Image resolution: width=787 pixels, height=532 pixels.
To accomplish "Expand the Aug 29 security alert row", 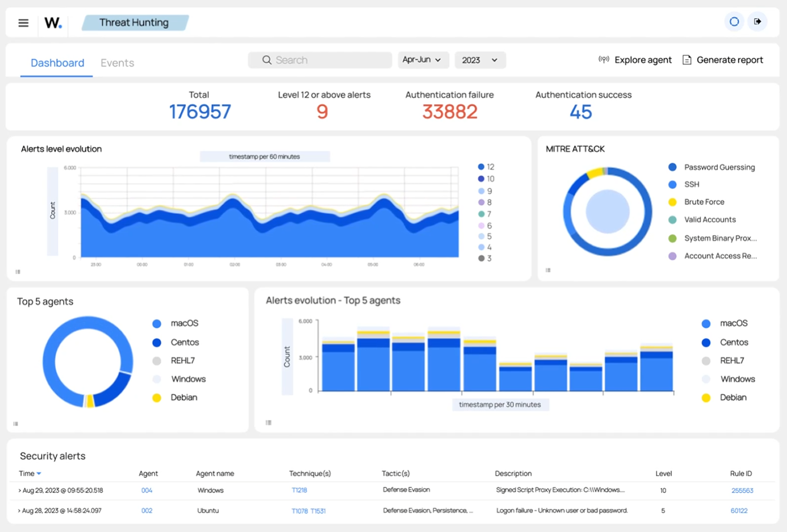I will pyautogui.click(x=19, y=490).
